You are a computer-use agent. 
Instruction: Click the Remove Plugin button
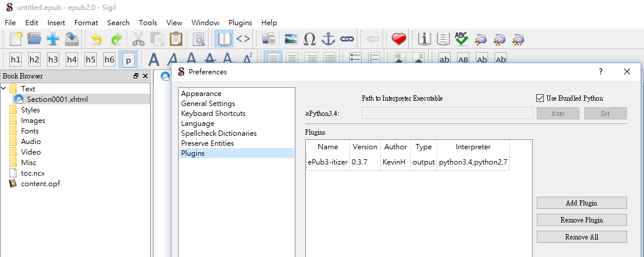pos(581,220)
